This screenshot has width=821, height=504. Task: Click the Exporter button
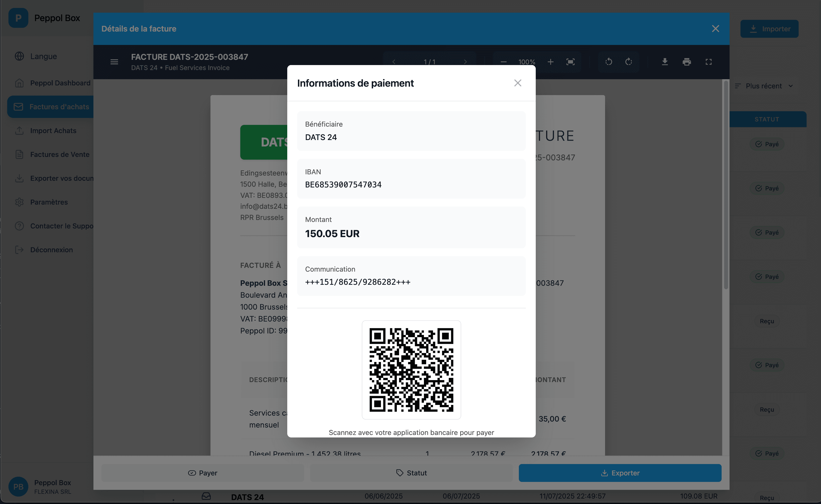[620, 473]
